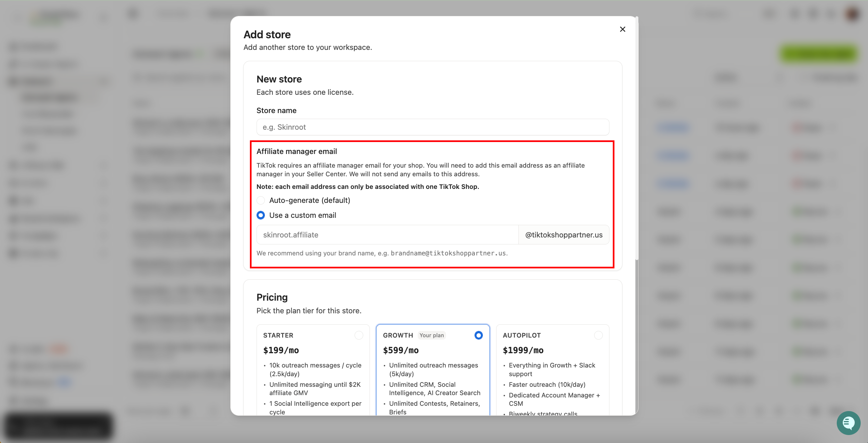
Task: Select Auto-generate (default) email option
Action: click(x=261, y=200)
